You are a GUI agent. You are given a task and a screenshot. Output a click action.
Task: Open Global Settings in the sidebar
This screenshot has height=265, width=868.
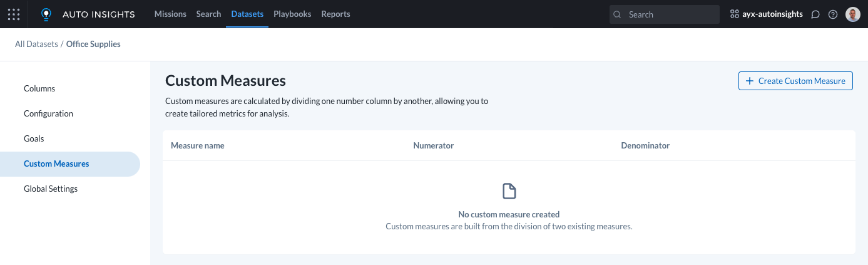(x=51, y=189)
